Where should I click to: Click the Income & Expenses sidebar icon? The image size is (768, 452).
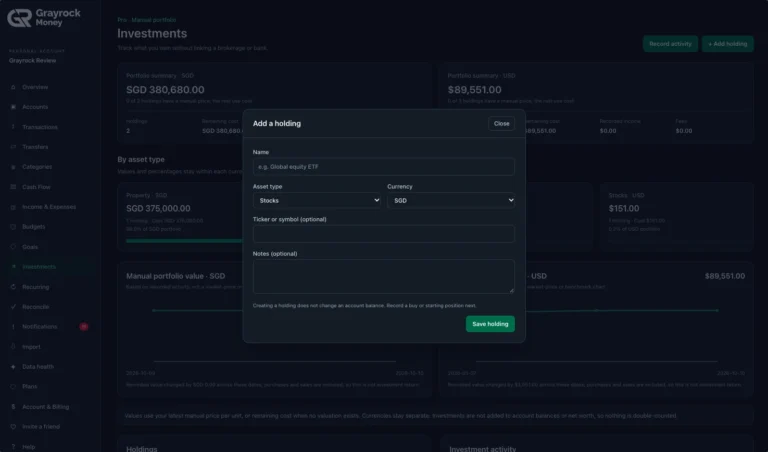pyautogui.click(x=13, y=207)
